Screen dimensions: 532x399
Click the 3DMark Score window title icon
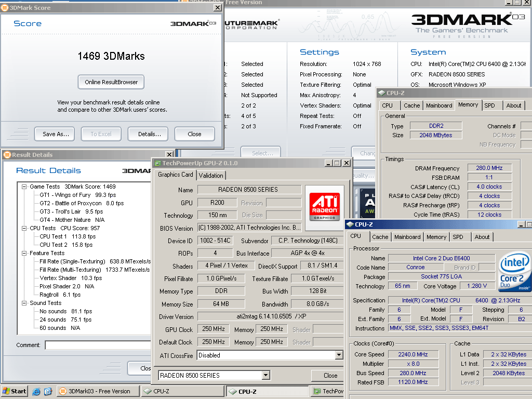[5, 7]
